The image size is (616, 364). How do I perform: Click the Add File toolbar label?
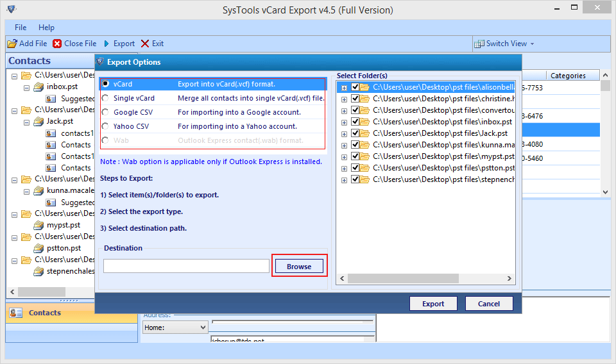click(x=33, y=44)
